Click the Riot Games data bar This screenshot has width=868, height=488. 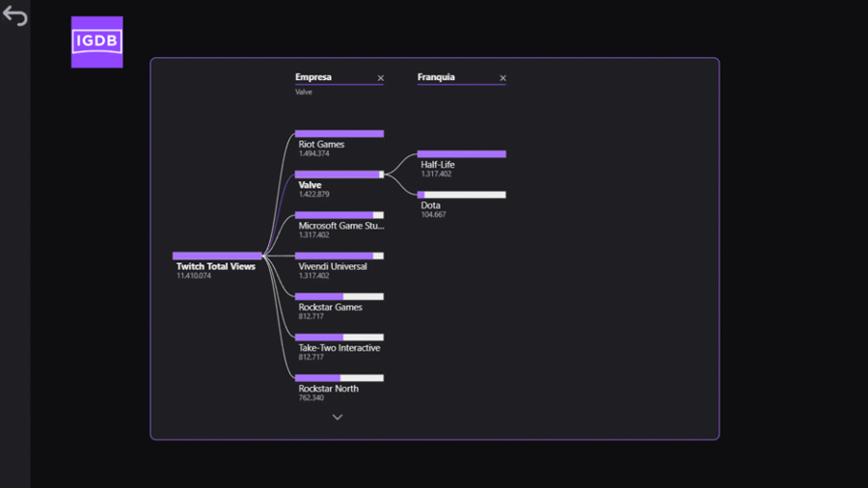(339, 134)
